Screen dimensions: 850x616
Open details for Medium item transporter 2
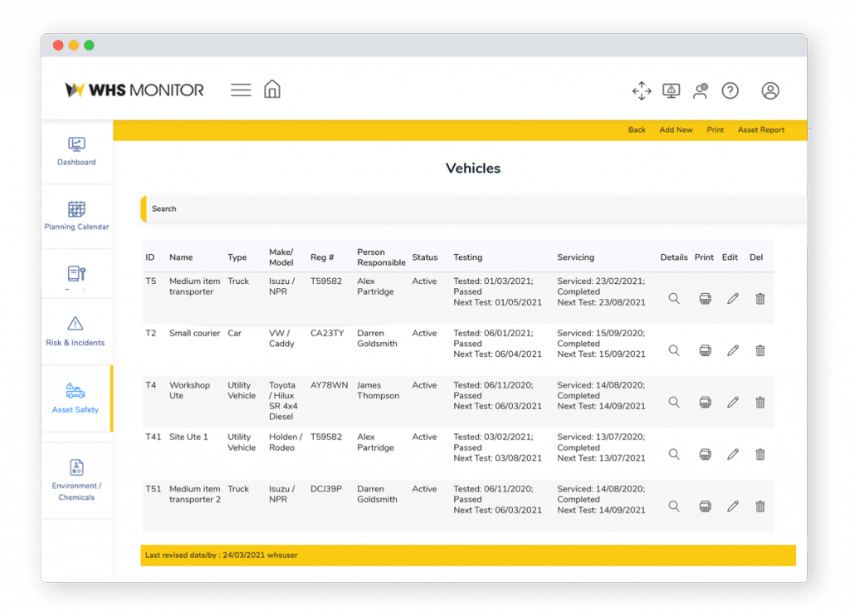[x=673, y=506]
